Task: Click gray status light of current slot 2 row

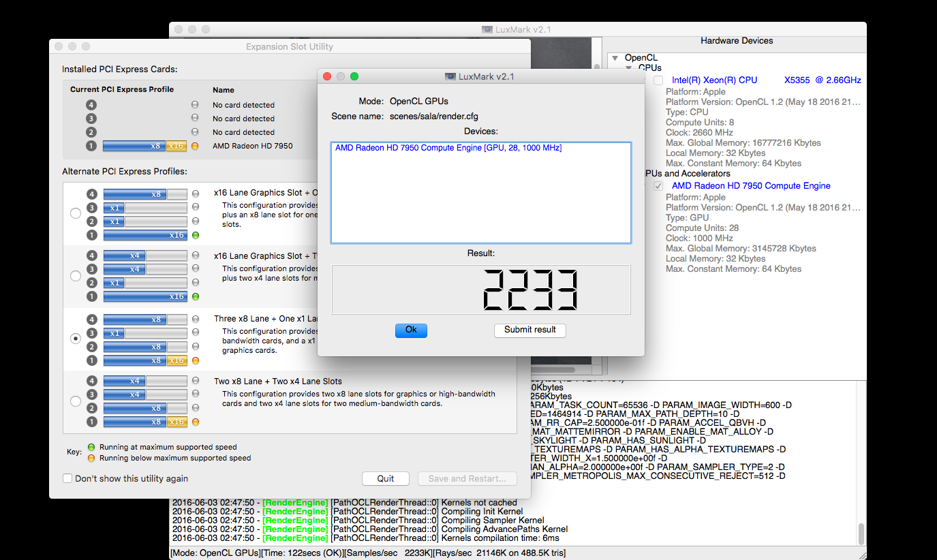Action: pyautogui.click(x=195, y=132)
